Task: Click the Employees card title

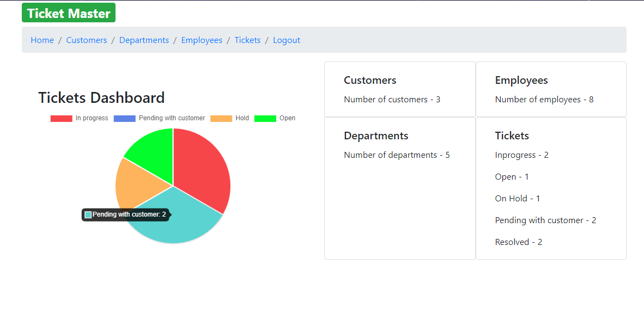Action: [x=521, y=80]
